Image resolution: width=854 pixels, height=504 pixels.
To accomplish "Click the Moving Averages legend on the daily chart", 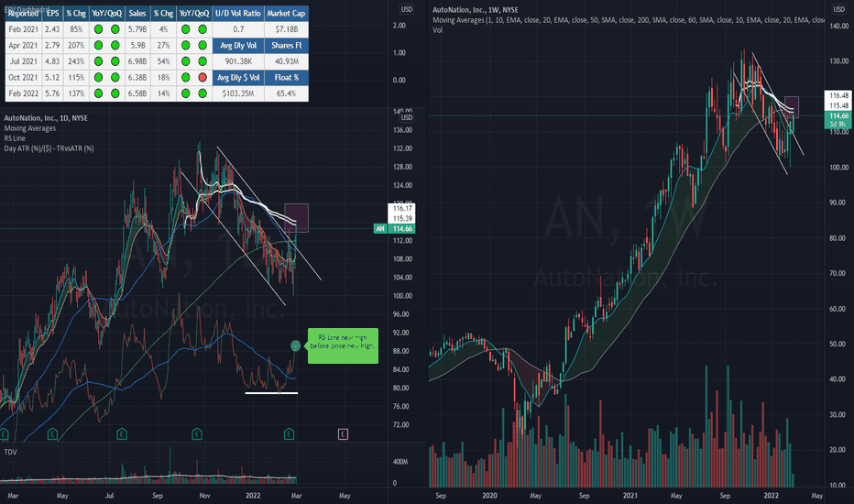I will 30,128.
